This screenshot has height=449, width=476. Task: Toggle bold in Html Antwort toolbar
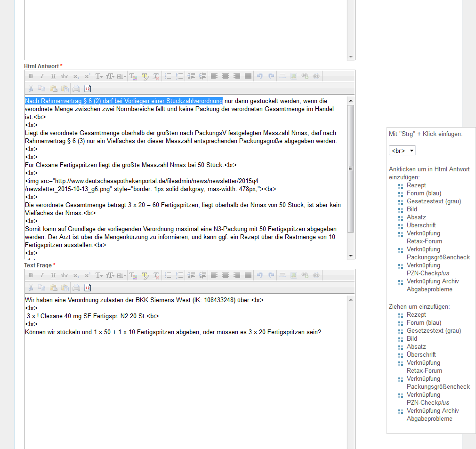coord(31,76)
